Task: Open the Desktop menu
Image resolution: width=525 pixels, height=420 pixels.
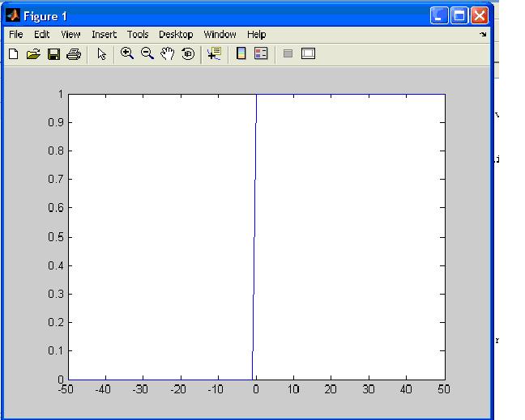Action: (x=176, y=35)
